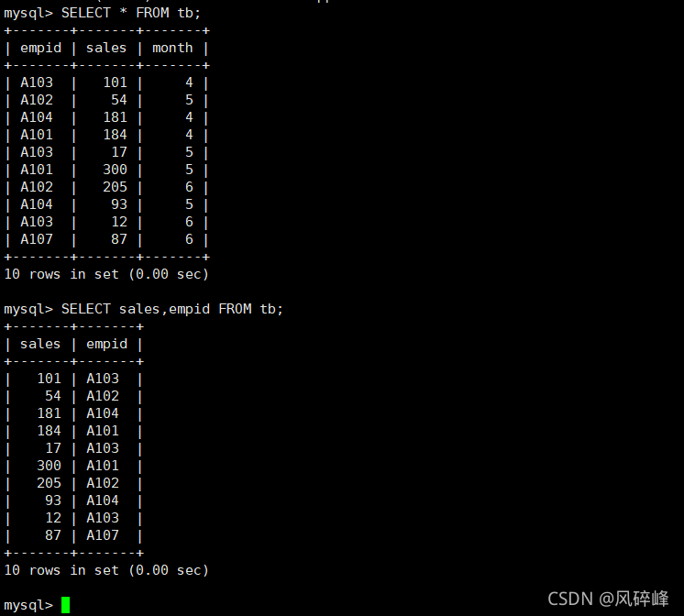This screenshot has height=616, width=684.
Task: Click the SELECT sales,empid FROM tb command
Action: coord(172,309)
